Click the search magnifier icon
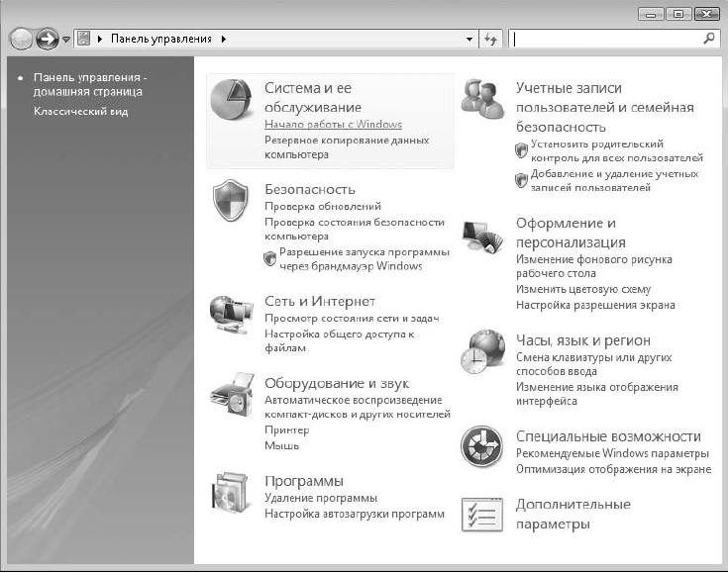This screenshot has height=573, width=728. 709,39
